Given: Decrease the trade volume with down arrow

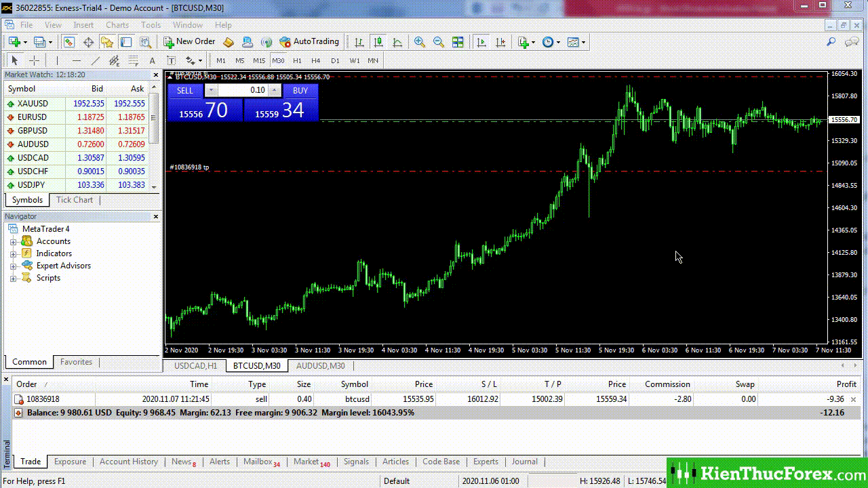Looking at the screenshot, I should (x=211, y=90).
